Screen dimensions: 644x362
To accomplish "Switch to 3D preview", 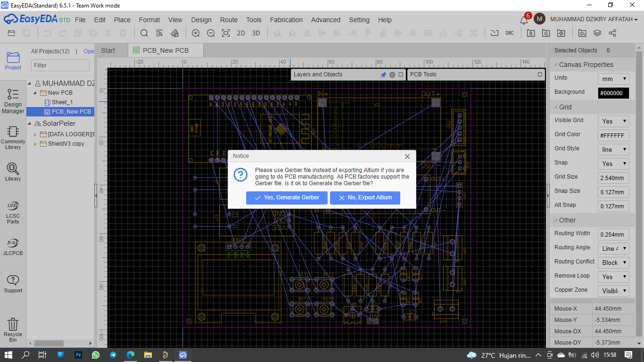I will (256, 33).
